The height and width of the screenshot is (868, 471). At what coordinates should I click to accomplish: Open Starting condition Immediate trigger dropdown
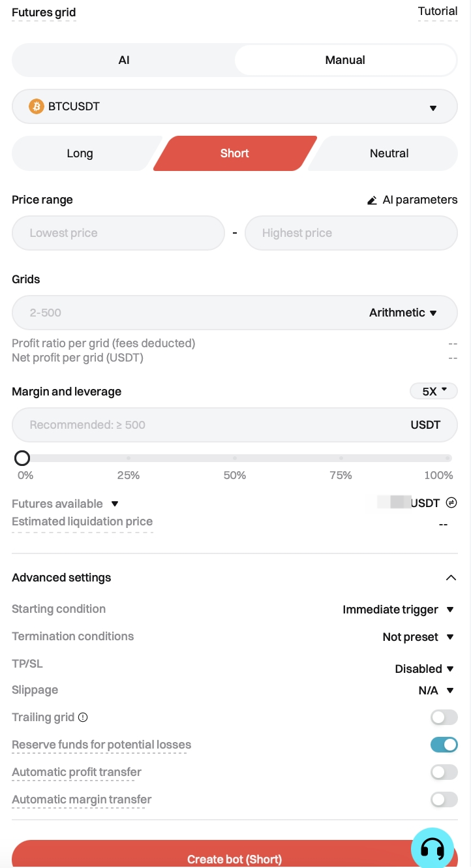click(398, 610)
